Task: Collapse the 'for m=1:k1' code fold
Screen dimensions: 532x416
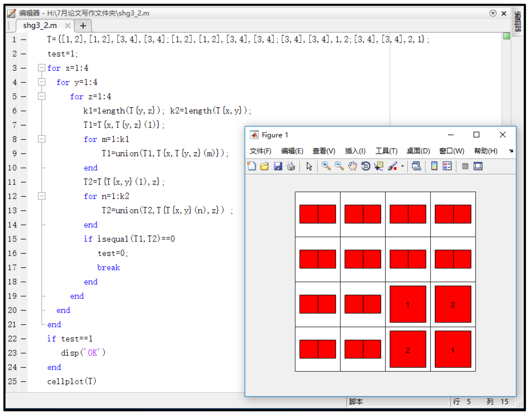Action: (42, 139)
